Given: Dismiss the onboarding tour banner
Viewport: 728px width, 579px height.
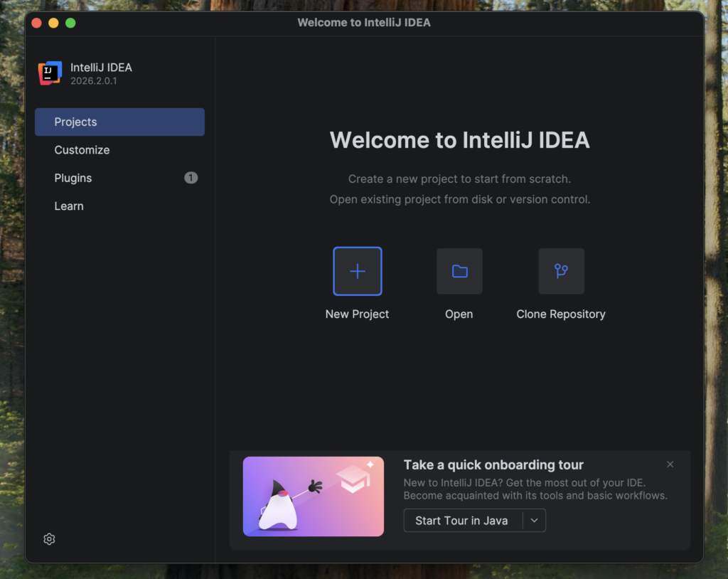Looking at the screenshot, I should point(670,464).
